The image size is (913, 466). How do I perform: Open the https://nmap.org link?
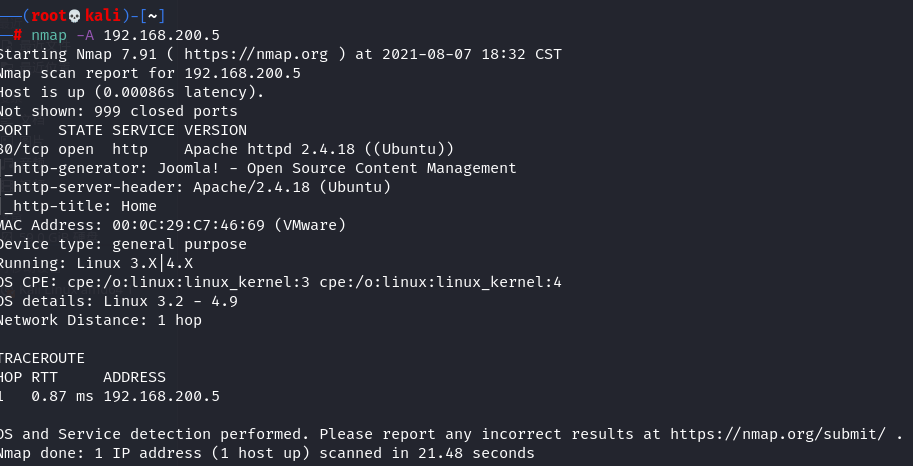pyautogui.click(x=256, y=54)
